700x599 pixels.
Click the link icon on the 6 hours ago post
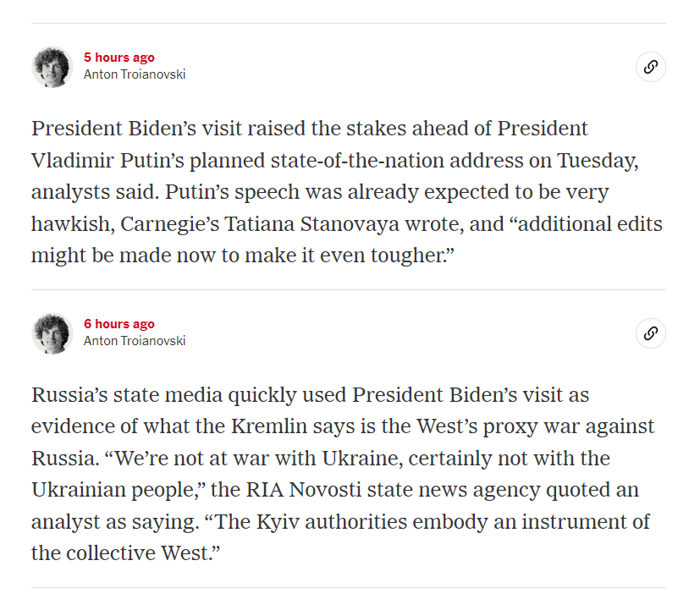tap(650, 333)
